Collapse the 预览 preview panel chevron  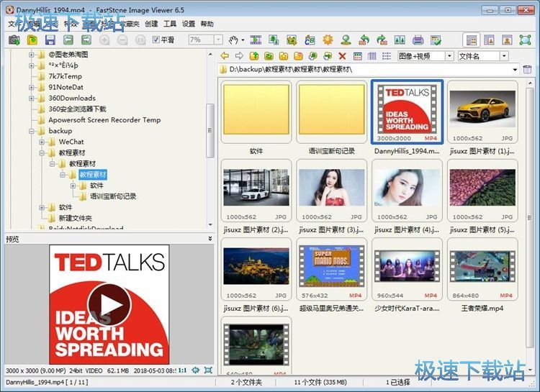pyautogui.click(x=210, y=238)
